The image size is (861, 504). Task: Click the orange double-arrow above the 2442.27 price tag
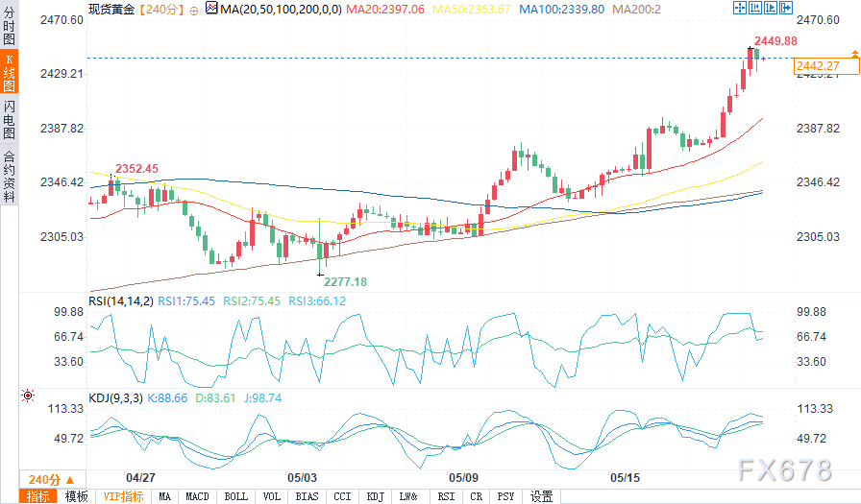click(x=855, y=54)
